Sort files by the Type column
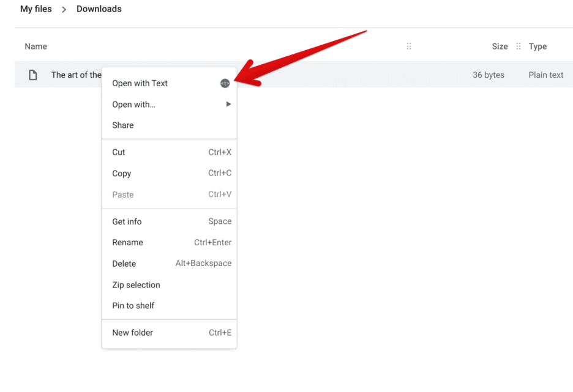Viewport: 573px width, 392px height. pos(537,46)
